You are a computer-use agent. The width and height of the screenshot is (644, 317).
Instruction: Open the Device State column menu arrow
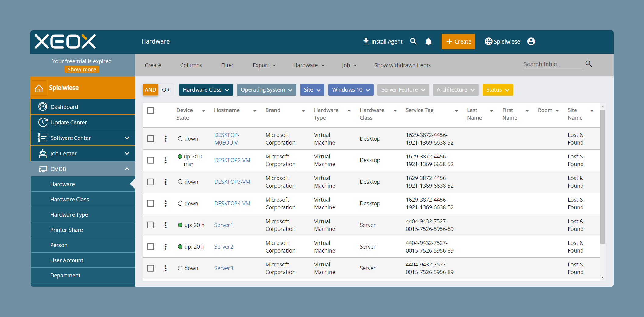203,111
